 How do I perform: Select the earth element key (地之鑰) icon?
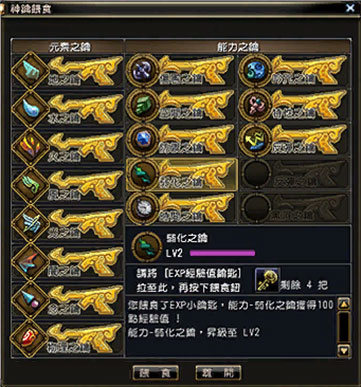pos(30,71)
